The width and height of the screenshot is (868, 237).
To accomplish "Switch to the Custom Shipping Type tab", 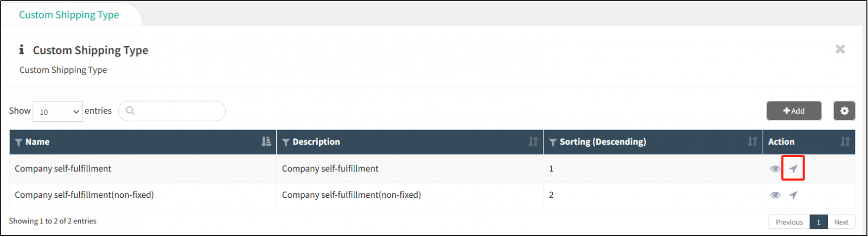I will 69,15.
